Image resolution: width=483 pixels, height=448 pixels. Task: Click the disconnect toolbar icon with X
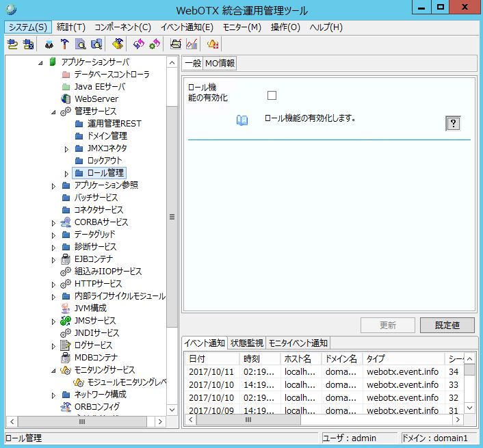click(28, 44)
